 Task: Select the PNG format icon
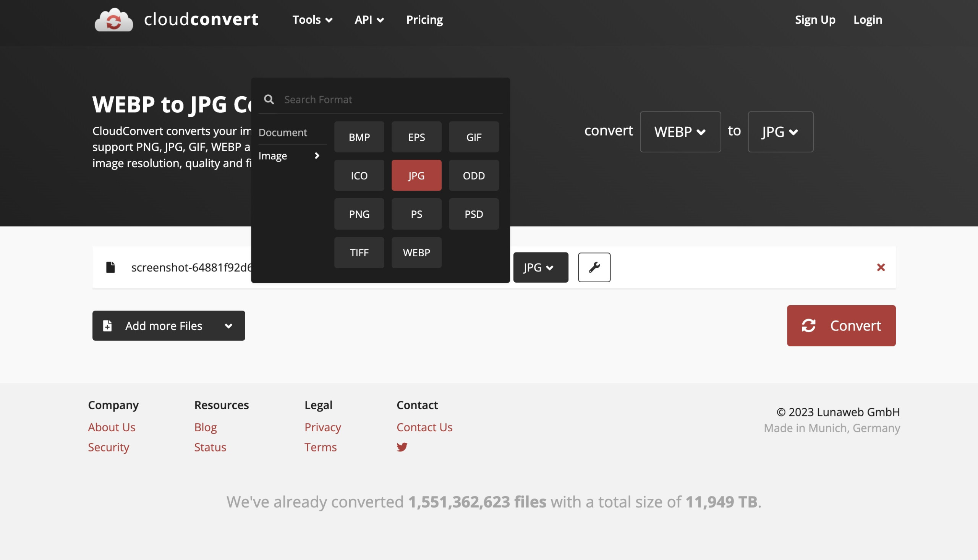(359, 214)
